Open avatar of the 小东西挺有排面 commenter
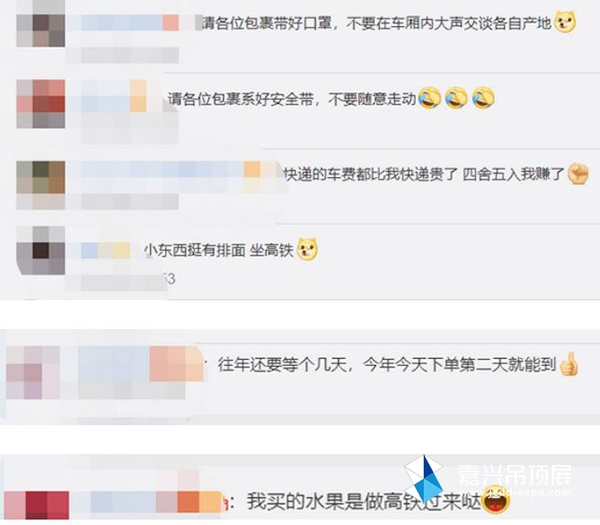This screenshot has height=525, width=600. pyautogui.click(x=41, y=251)
